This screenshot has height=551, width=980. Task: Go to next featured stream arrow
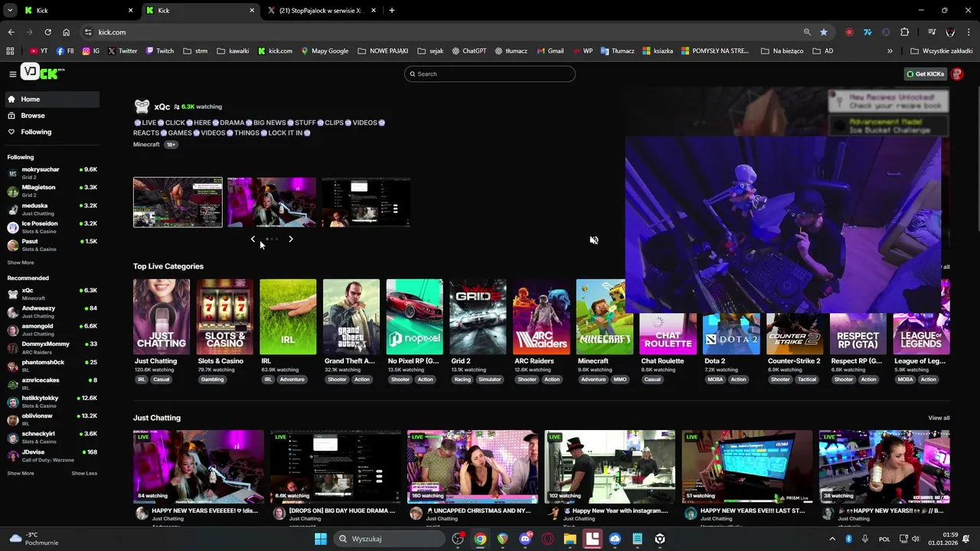tap(291, 240)
